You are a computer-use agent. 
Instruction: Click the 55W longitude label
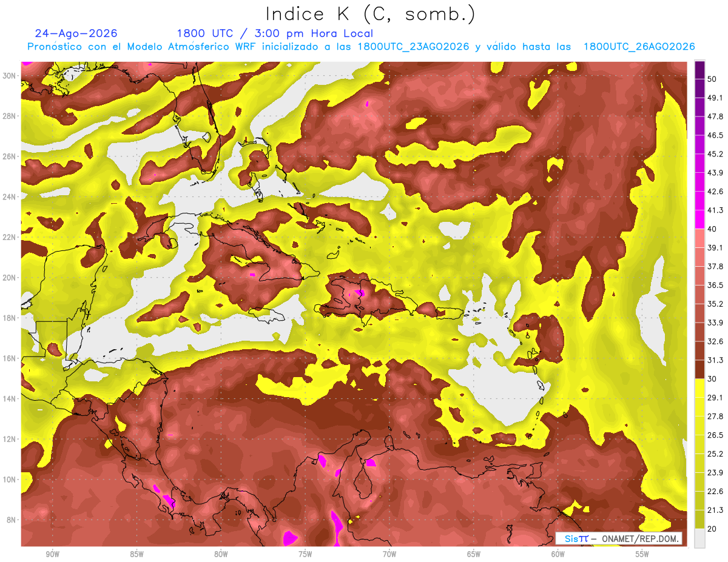click(642, 555)
